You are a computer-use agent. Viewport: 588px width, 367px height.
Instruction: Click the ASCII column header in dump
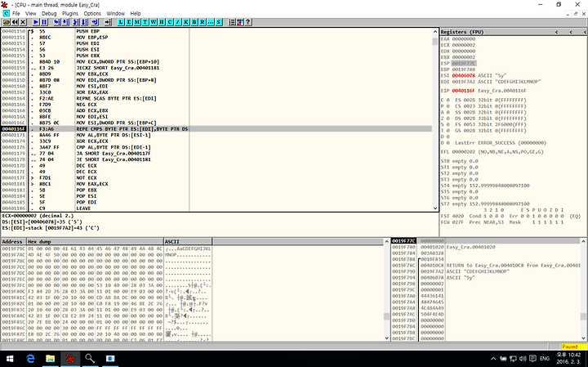pyautogui.click(x=188, y=241)
